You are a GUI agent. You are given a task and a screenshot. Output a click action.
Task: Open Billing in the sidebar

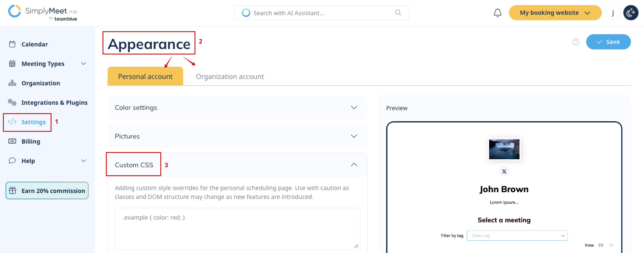tap(31, 141)
